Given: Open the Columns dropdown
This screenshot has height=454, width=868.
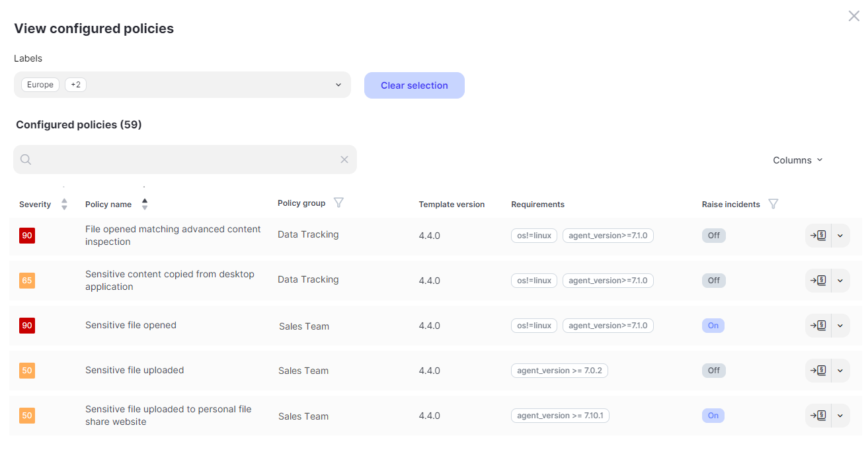Looking at the screenshot, I should click(798, 160).
